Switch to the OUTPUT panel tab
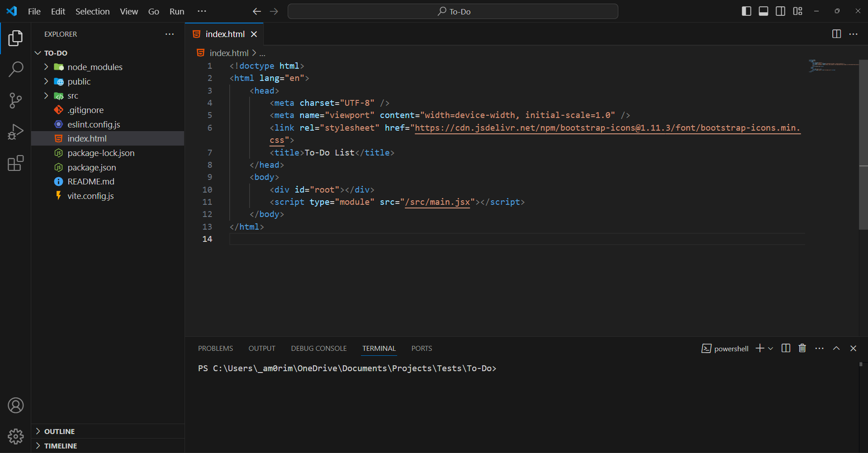 (262, 349)
